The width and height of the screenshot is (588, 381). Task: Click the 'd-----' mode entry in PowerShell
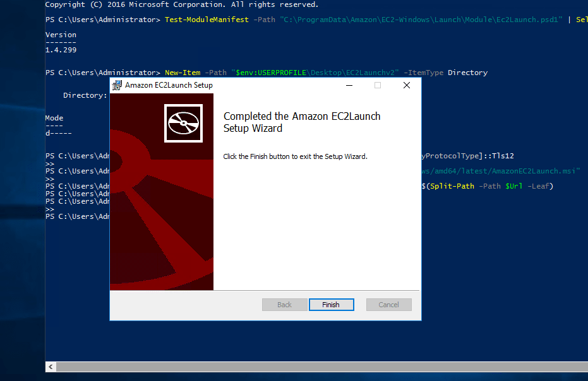click(59, 133)
